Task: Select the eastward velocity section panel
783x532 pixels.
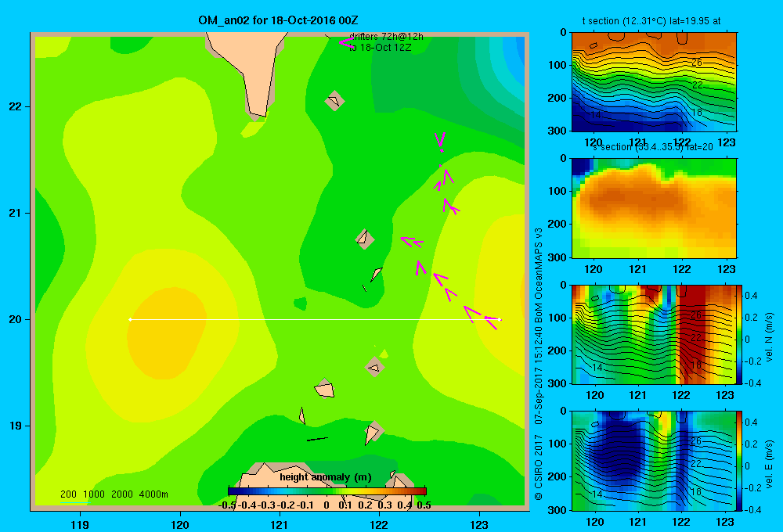Action: pos(654,461)
